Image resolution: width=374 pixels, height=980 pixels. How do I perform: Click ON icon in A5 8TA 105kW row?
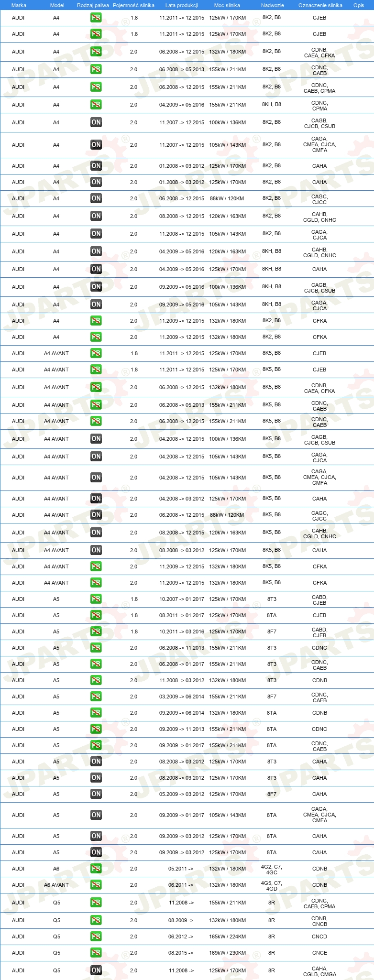96,815
